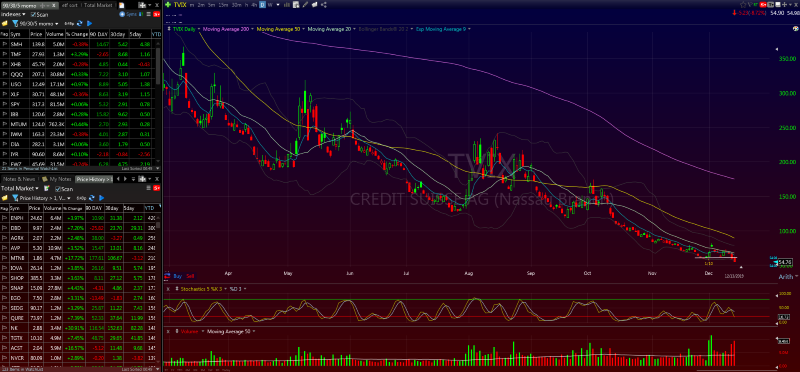Toggle the Scan checkbox in Total Market panel
Viewport: 800px width, 372px height.
pyautogui.click(x=58, y=189)
